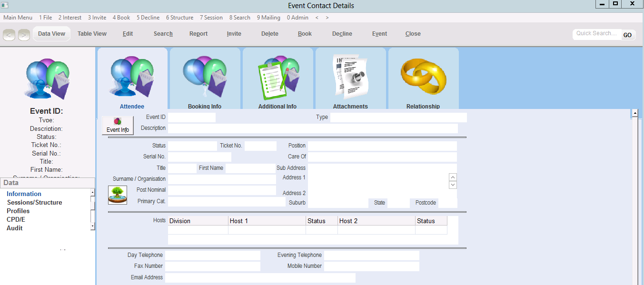Open the 6 Structure menu

[179, 18]
